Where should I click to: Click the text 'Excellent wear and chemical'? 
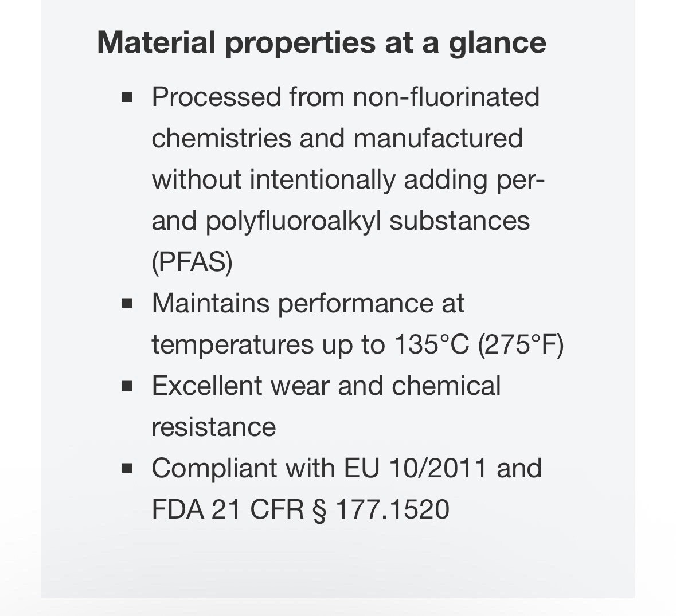tap(326, 386)
